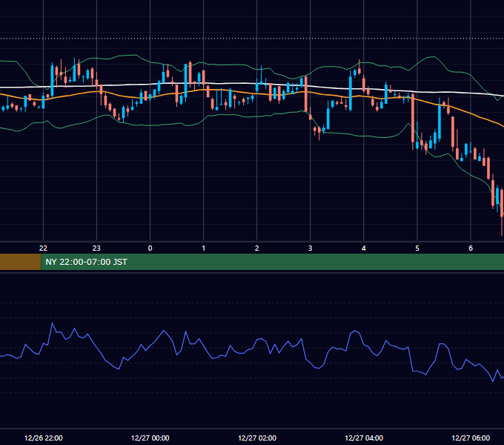Click the hour label 23 on the time axis
The height and width of the screenshot is (445, 504).
point(96,248)
